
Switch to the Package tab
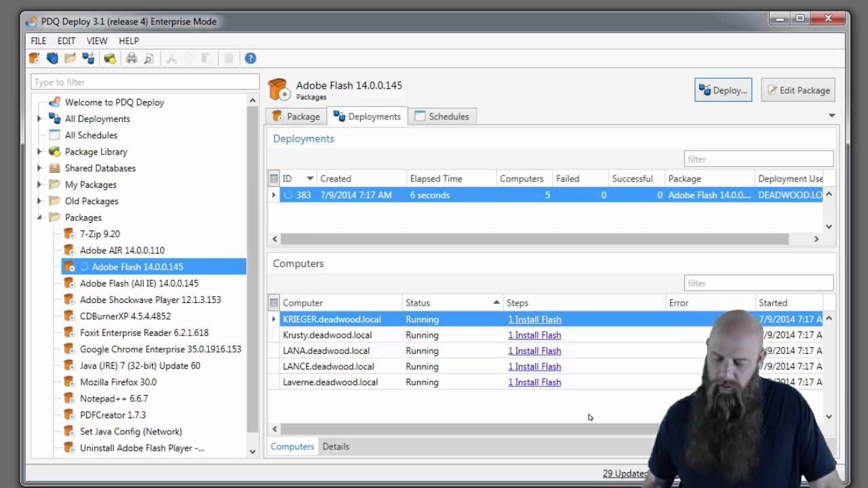[296, 117]
